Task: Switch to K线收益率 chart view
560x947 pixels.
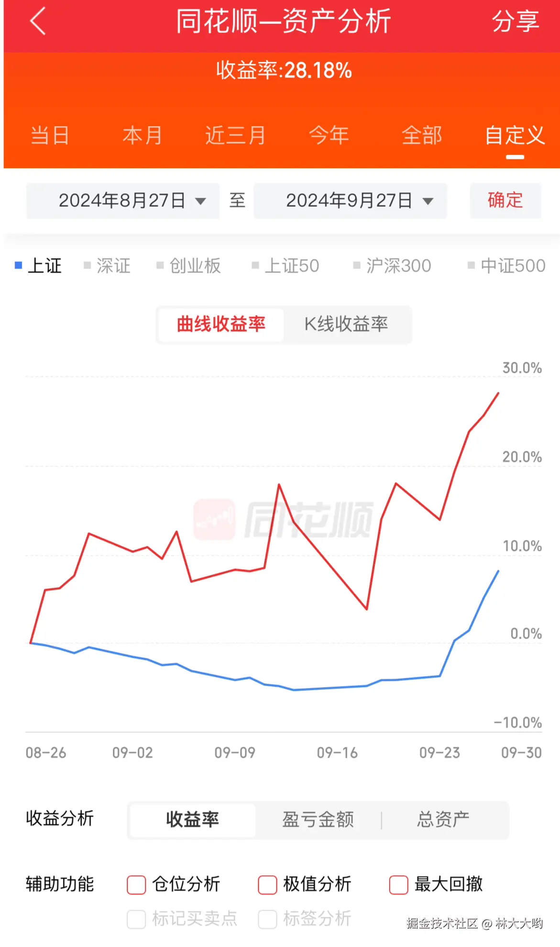Action: click(x=347, y=324)
